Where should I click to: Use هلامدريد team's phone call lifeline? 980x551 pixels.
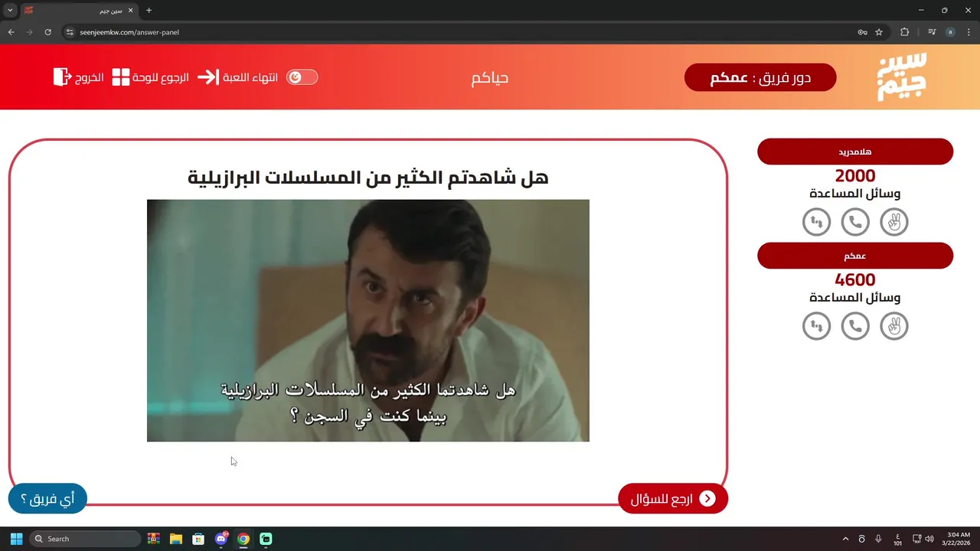tap(855, 223)
